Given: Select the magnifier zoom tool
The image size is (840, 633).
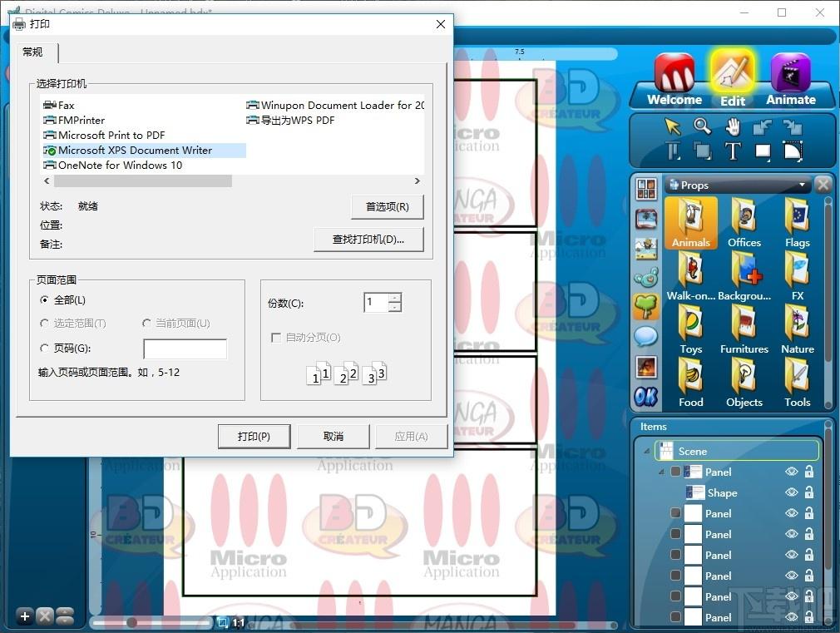Looking at the screenshot, I should [702, 126].
